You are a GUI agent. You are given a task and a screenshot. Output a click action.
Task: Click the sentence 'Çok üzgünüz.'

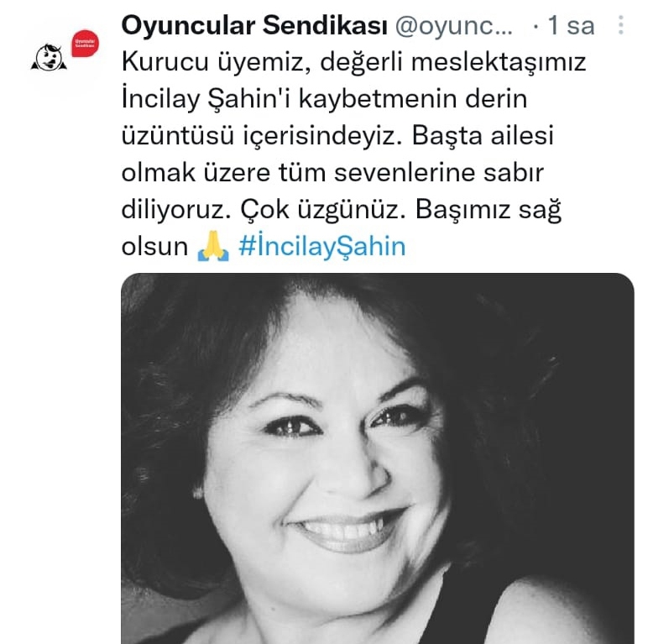point(323,210)
